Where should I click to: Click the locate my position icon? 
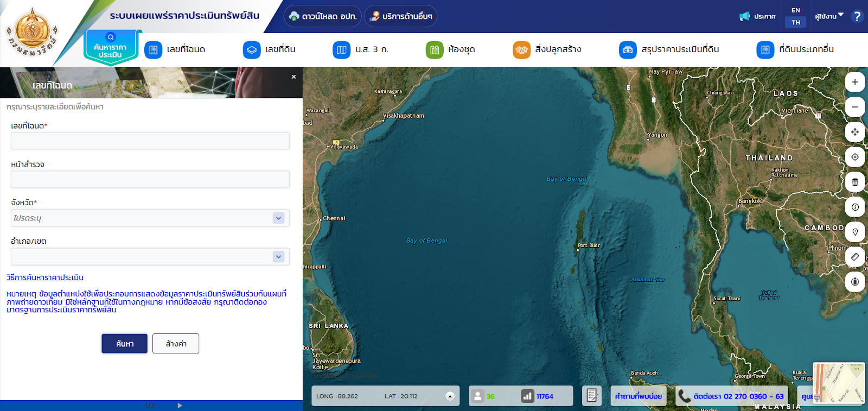tap(854, 157)
